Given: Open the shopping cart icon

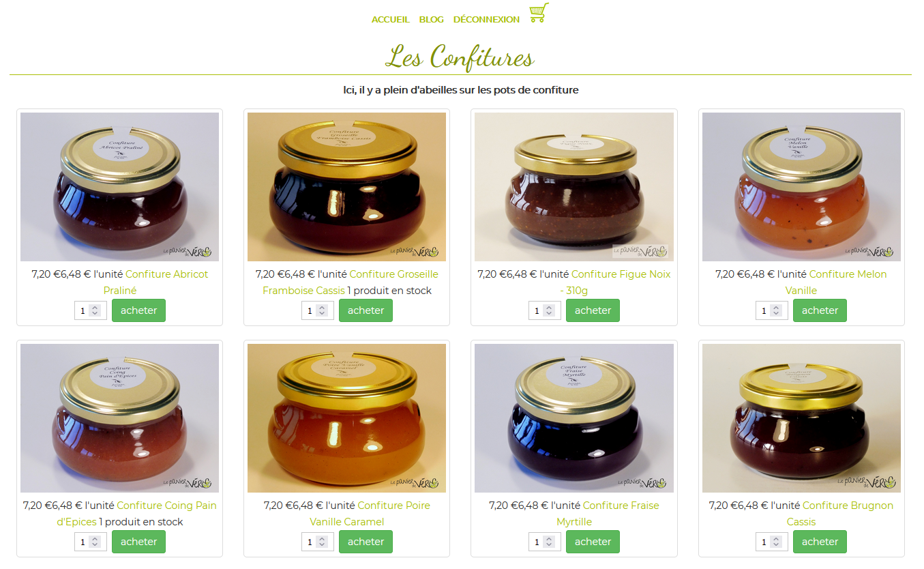Looking at the screenshot, I should pyautogui.click(x=539, y=13).
